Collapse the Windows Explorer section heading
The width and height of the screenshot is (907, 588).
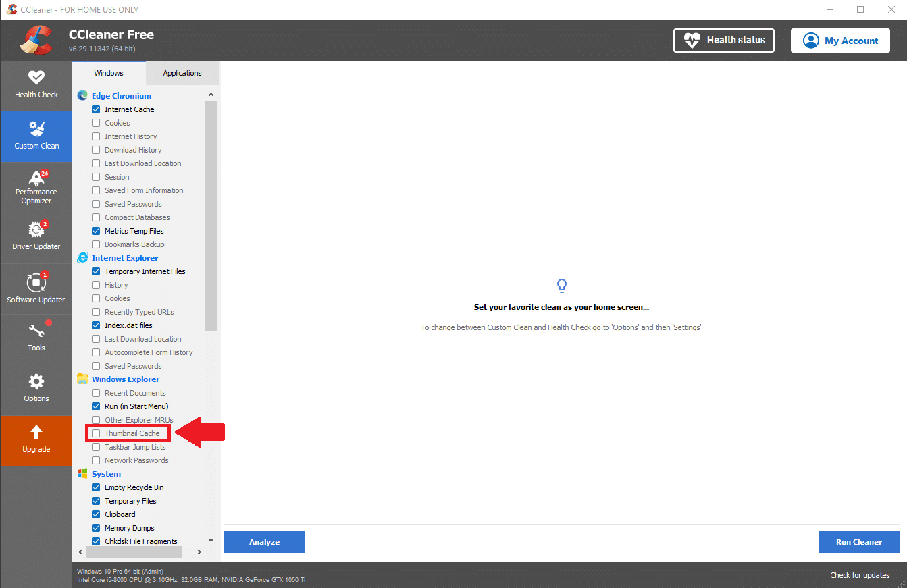[126, 379]
